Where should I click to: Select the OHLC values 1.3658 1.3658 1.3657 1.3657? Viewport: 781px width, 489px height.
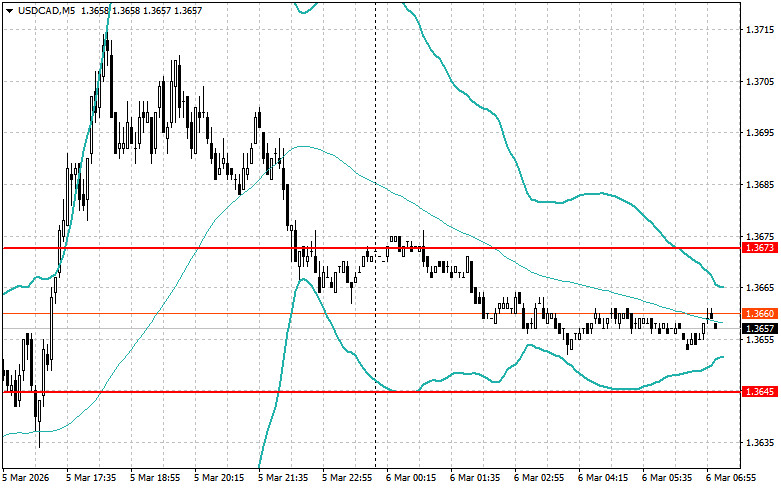[x=141, y=10]
